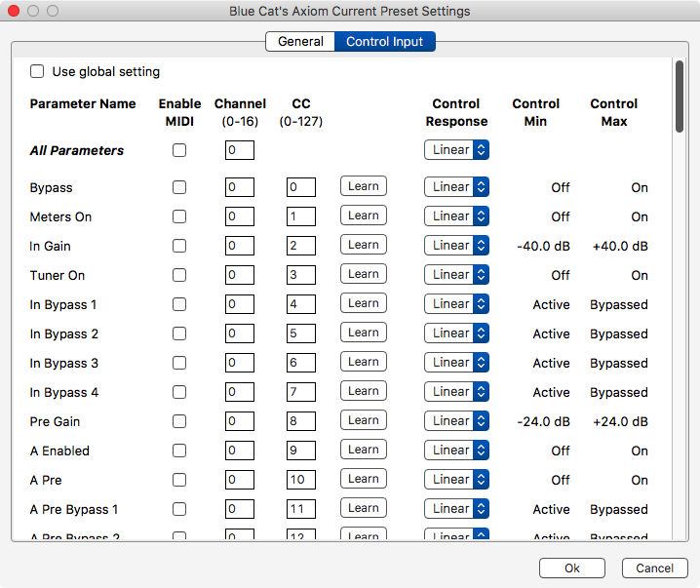Click the Pre Gain '+24.0 dB' maximum value
The height and width of the screenshot is (588, 700).
(x=620, y=421)
